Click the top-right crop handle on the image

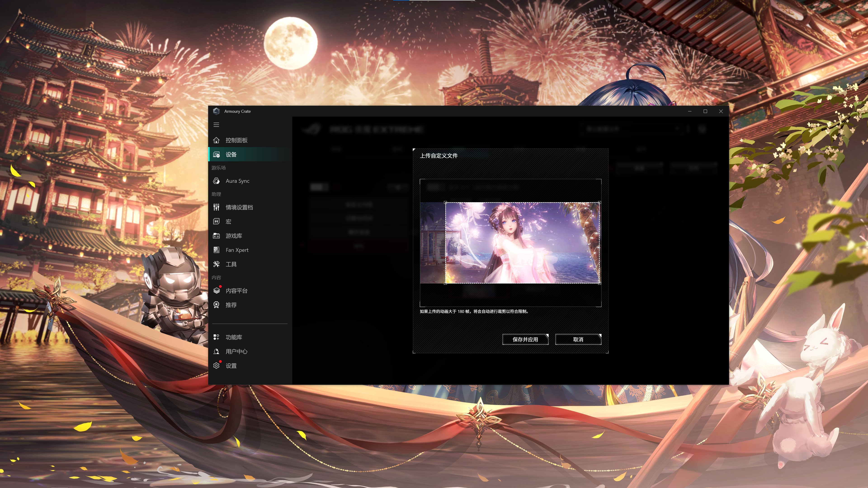[x=599, y=202]
